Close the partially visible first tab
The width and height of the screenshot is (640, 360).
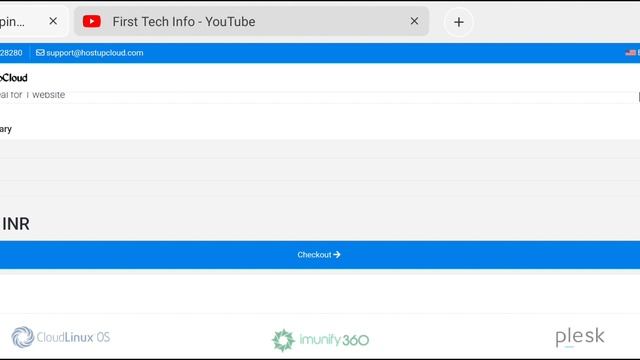tap(53, 21)
